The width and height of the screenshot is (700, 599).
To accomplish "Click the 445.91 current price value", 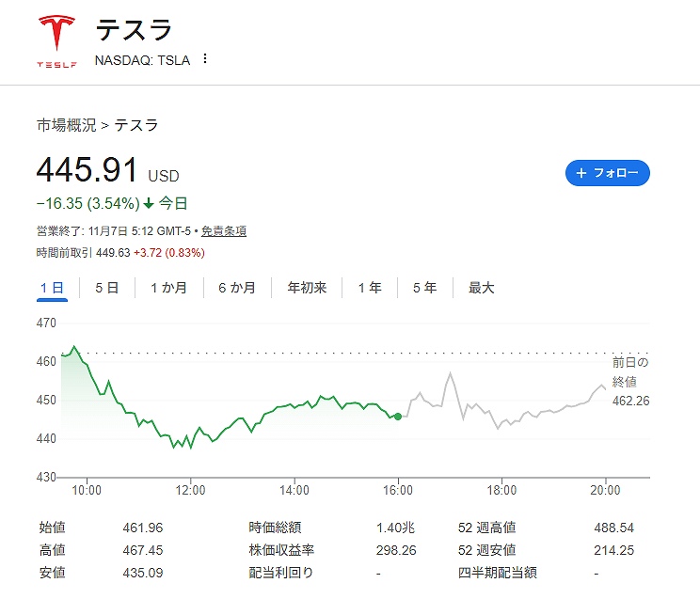I will 87,171.
